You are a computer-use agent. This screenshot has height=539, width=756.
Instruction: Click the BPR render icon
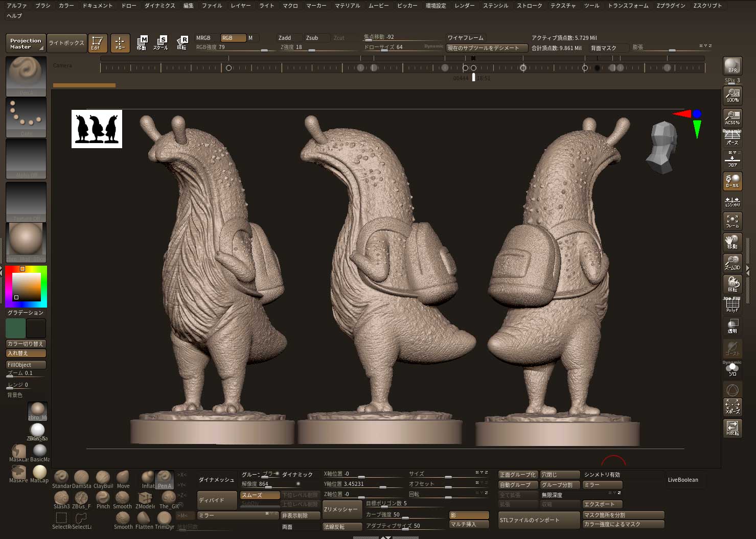[x=732, y=66]
